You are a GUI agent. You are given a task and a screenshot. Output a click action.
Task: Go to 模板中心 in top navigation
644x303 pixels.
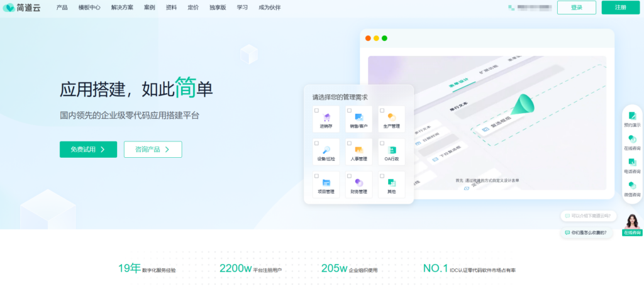pyautogui.click(x=89, y=8)
